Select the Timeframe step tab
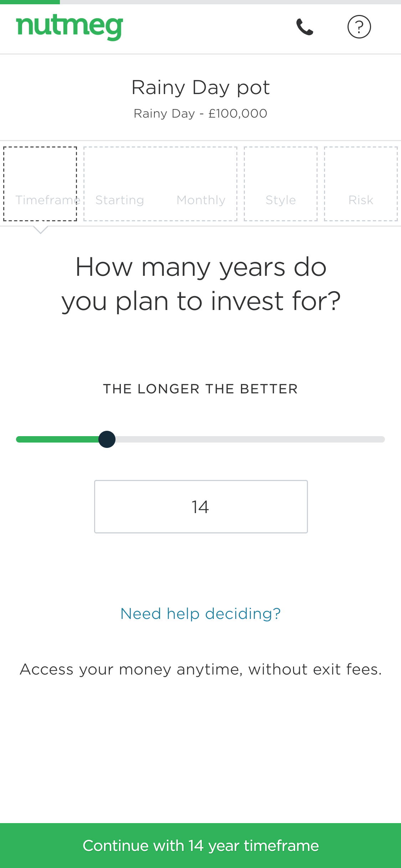This screenshot has width=401, height=868. coord(40,184)
